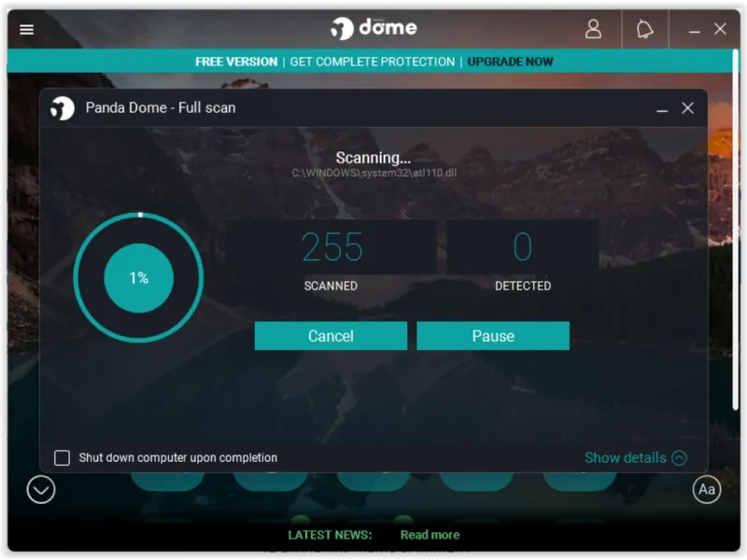747x560 pixels.
Task: Click the Scanning... status heading
Action: tap(373, 158)
